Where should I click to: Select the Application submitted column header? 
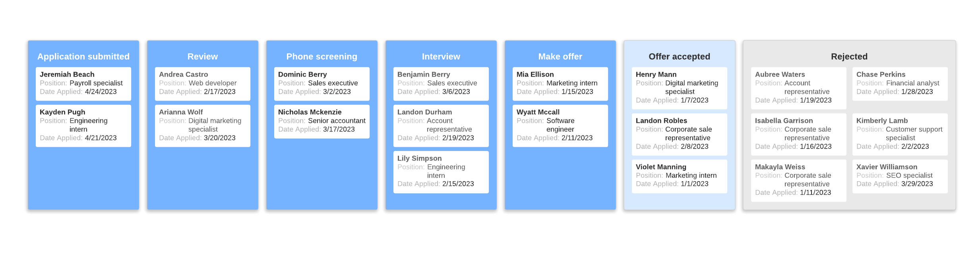[83, 56]
